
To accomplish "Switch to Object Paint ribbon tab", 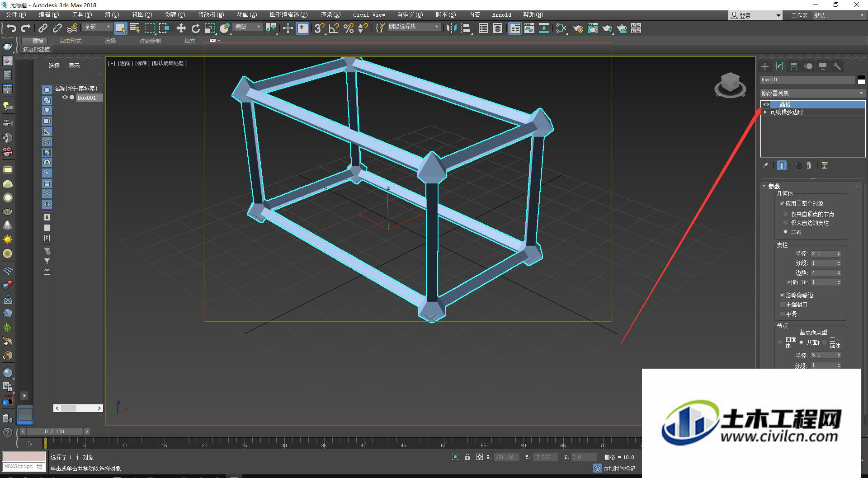I will (150, 41).
